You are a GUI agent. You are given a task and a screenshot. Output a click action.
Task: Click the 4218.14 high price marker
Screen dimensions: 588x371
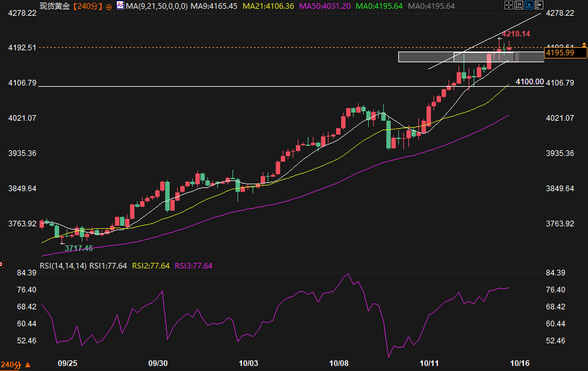[x=516, y=34]
